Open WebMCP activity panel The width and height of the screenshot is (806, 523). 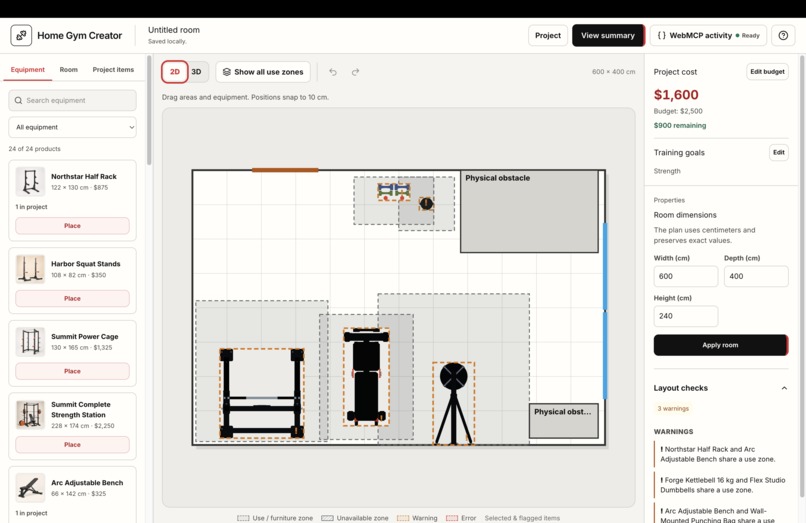[708, 35]
